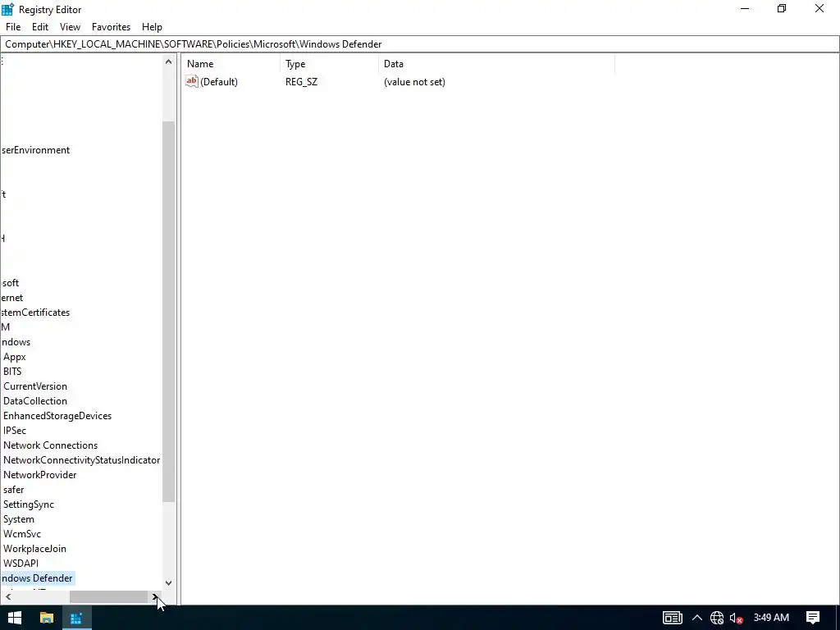Viewport: 840px width, 630px height.
Task: Click the Registry Editor taskbar icon
Action: [76, 618]
